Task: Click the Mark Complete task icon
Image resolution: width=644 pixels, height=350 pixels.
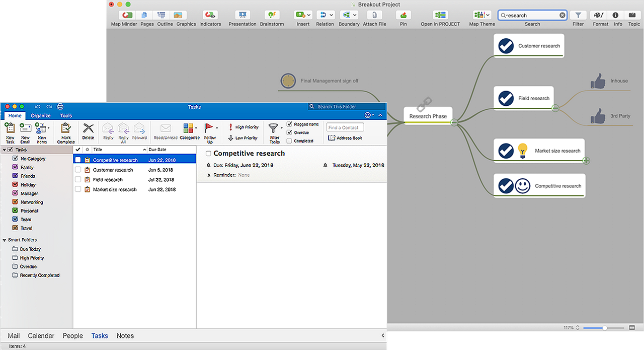Action: click(66, 130)
